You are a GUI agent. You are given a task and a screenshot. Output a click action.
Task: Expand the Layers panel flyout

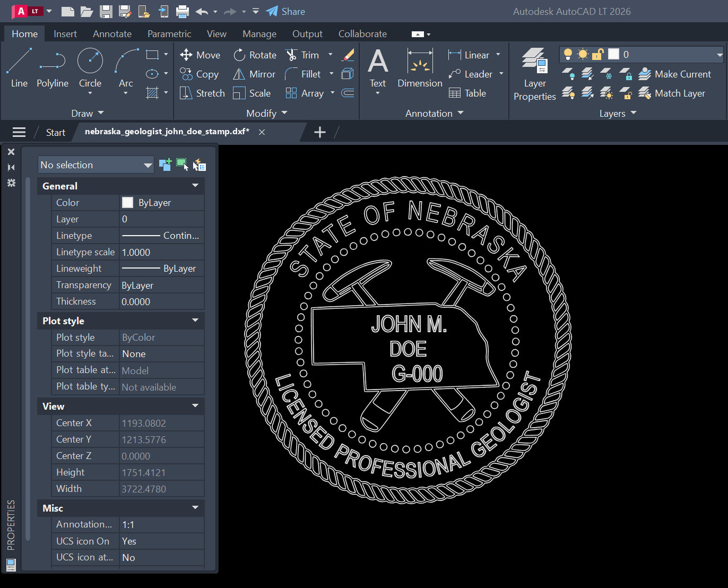[x=618, y=113]
